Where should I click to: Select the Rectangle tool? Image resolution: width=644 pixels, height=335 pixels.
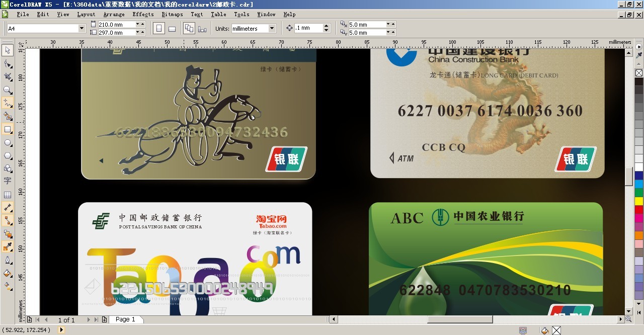(8, 129)
